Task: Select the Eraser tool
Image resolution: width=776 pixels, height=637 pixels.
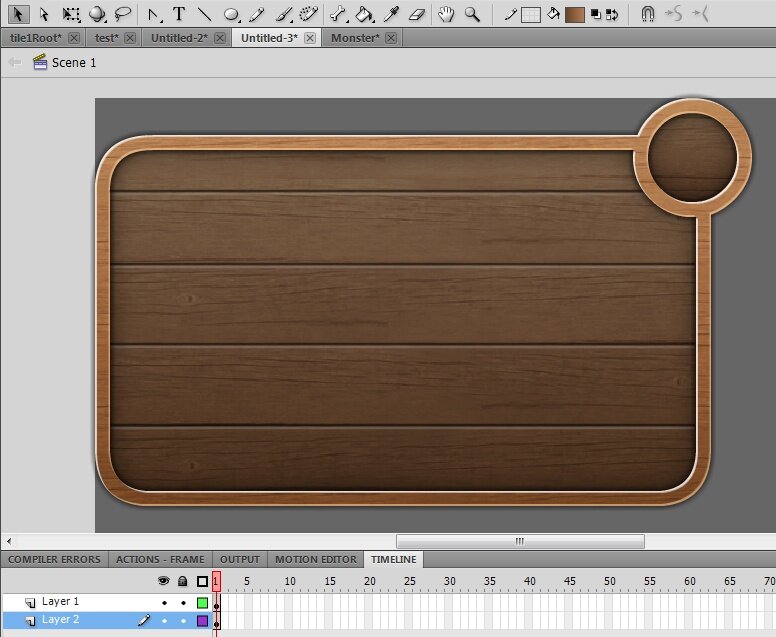Action: 418,14
